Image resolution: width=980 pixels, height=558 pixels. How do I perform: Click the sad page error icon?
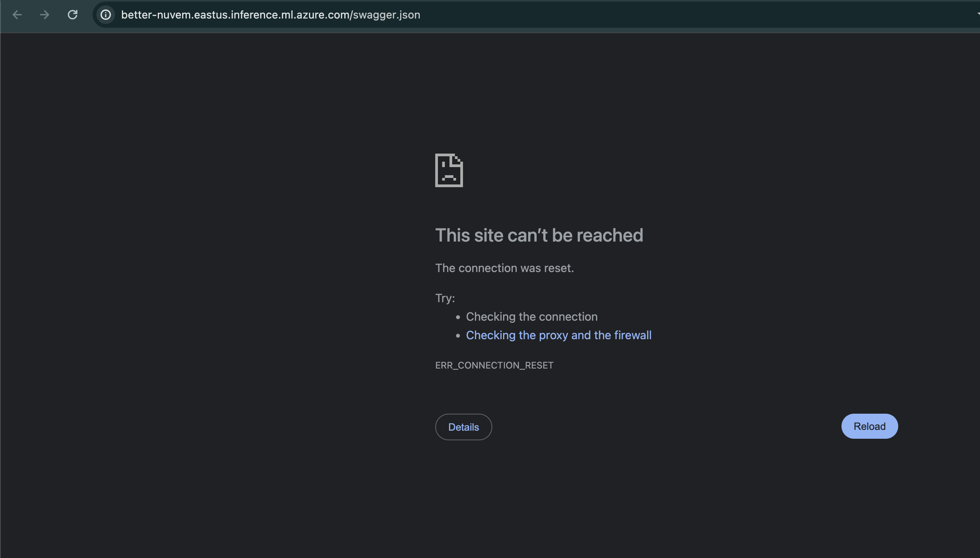(x=449, y=170)
